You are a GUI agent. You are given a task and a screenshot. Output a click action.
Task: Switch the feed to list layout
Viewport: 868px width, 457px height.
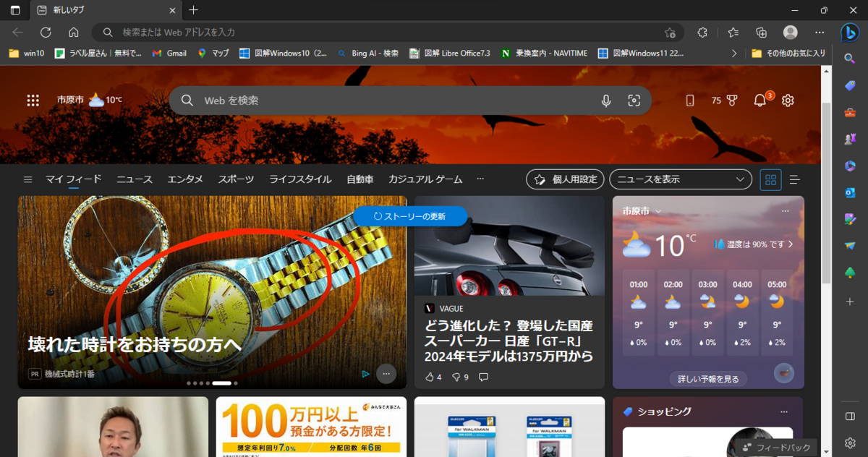click(x=794, y=179)
